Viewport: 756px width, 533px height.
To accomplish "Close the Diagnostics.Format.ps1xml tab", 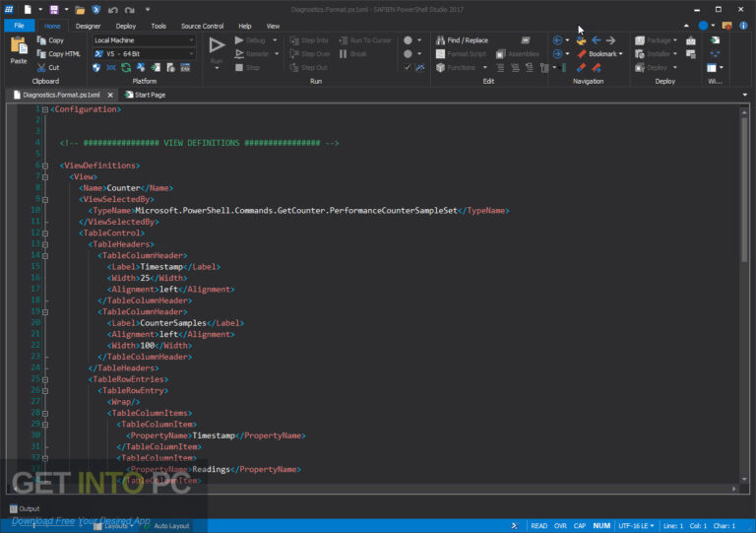I will coord(110,95).
